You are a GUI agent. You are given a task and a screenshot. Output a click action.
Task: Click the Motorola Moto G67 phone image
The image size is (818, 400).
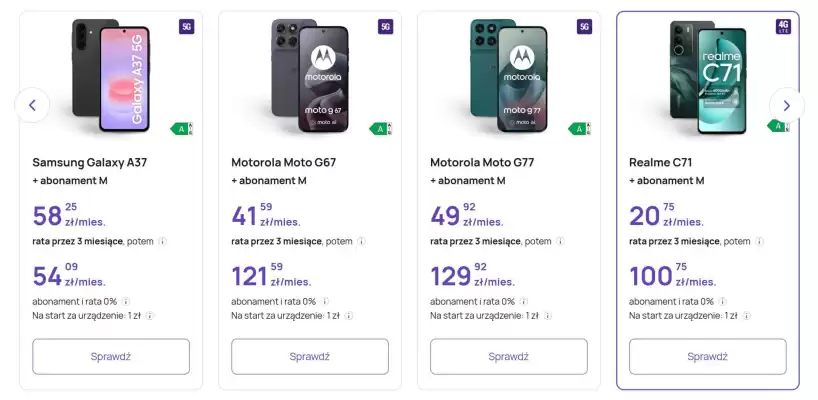(310, 75)
